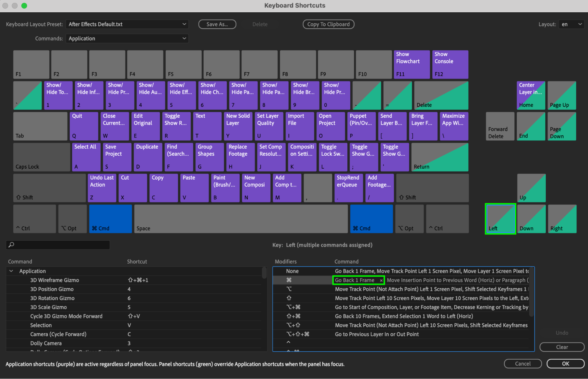Open the Commands Application dropdown
Viewport: 588px width, 379px height.
point(127,39)
